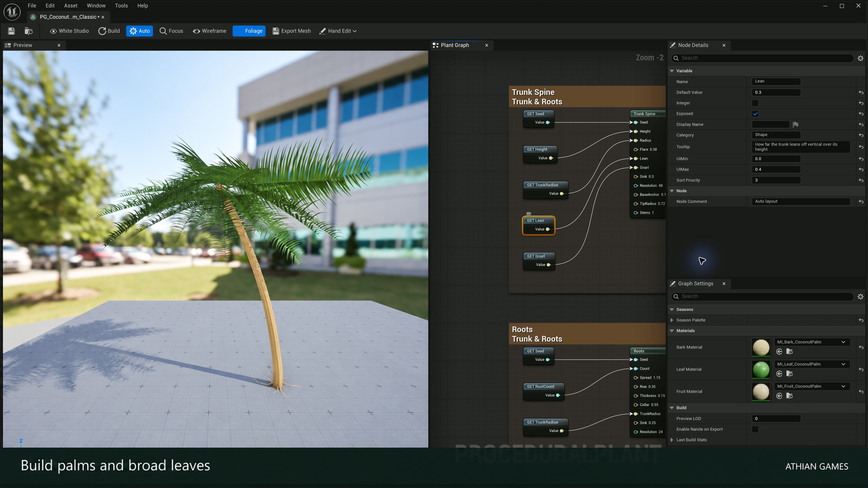Open Graph Settings gear icon
Screen dimensions: 868x488
pos(860,297)
